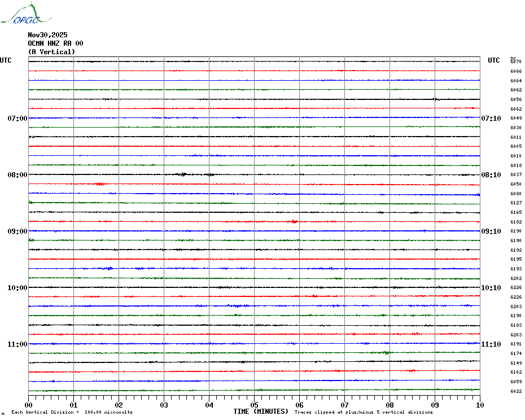The height and width of the screenshot is (420, 525).
Task: Click the DC value "6202"
Action: (x=516, y=278)
